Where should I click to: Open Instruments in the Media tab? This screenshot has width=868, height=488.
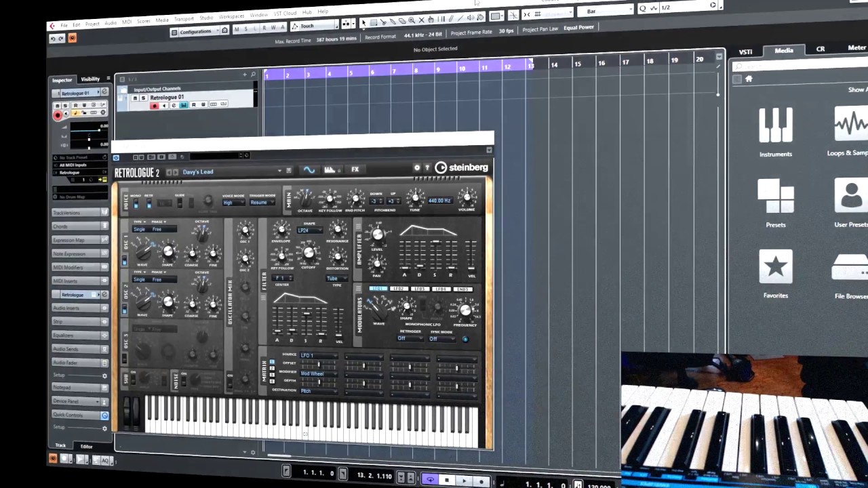[x=776, y=133]
